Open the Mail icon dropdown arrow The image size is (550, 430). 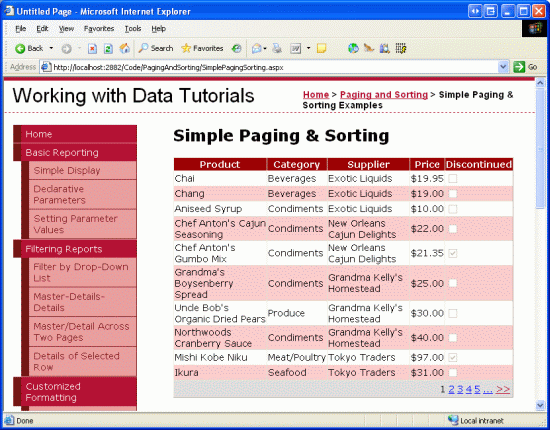coord(265,48)
